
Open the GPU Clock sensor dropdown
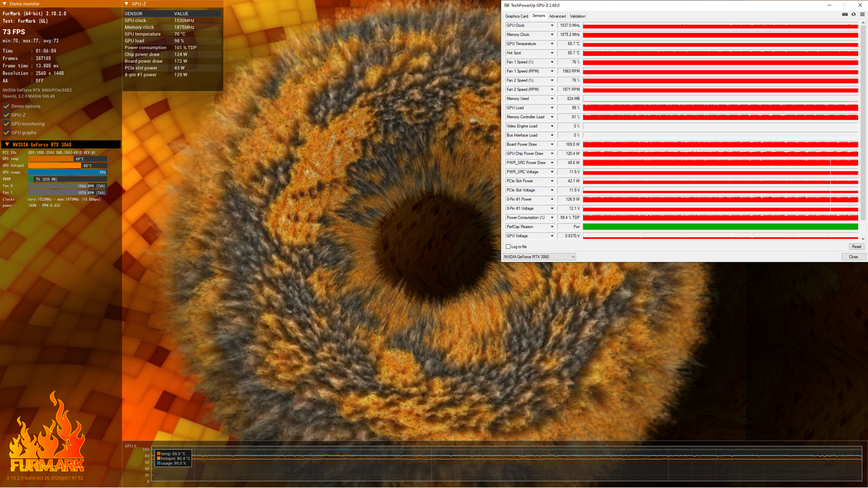pyautogui.click(x=552, y=26)
